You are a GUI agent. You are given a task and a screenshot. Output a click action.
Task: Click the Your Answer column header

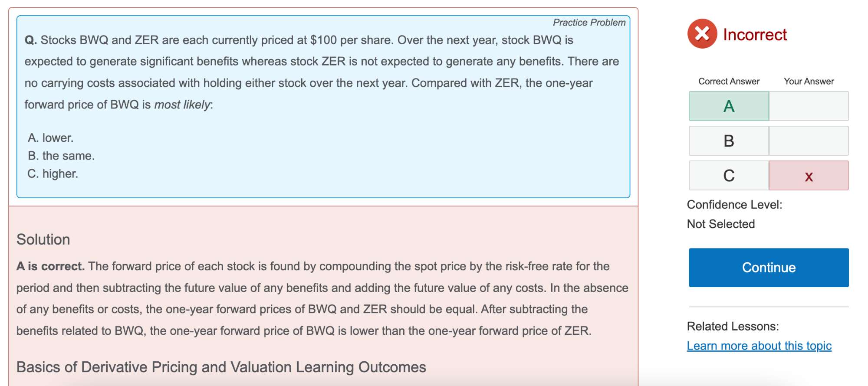[809, 82]
